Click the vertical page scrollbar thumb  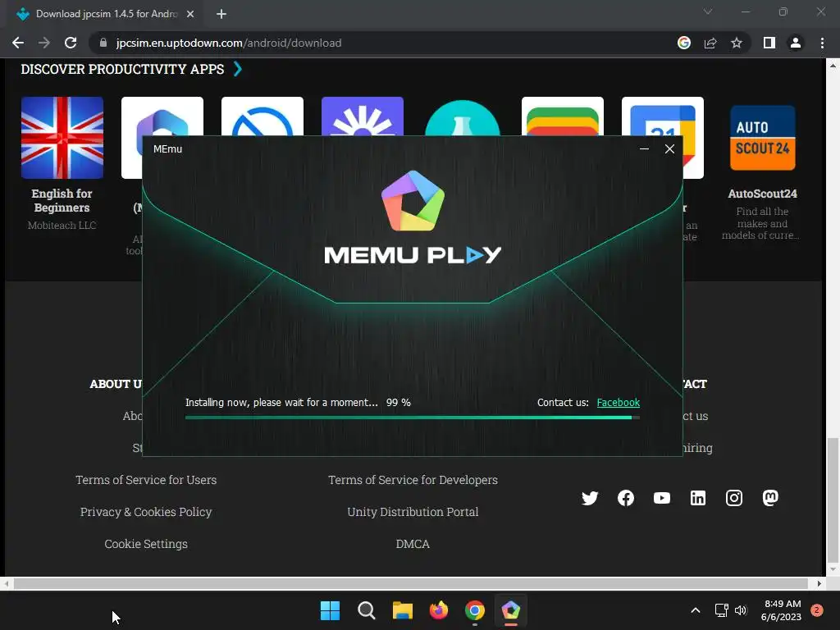[x=832, y=500]
